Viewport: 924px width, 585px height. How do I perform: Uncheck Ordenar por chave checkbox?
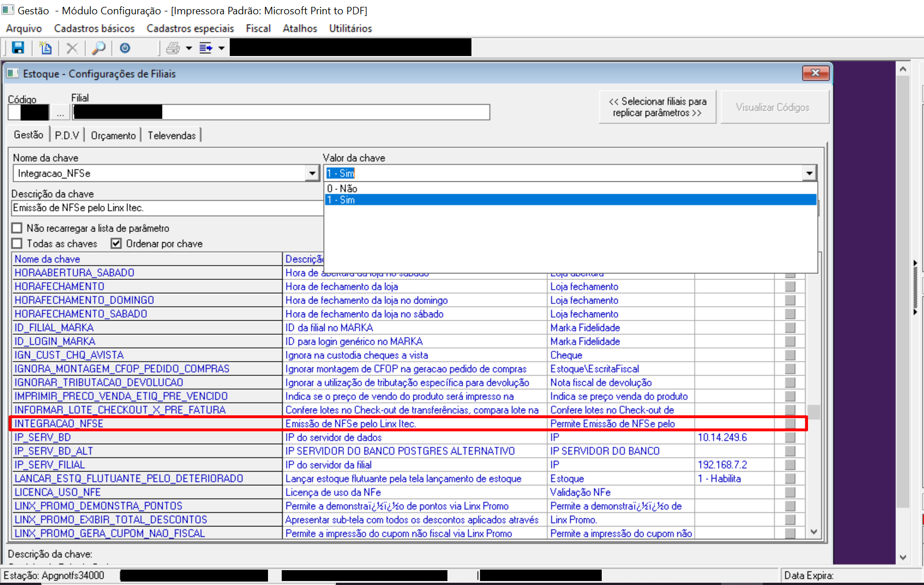pyautogui.click(x=117, y=243)
